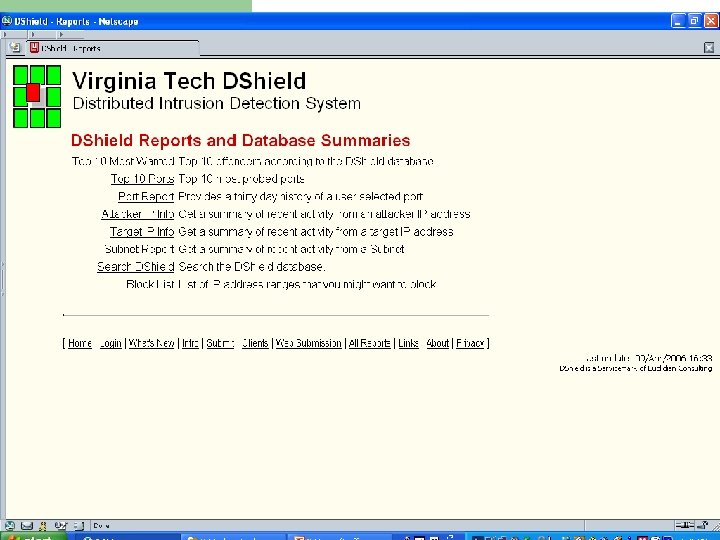Click the 'Done' status bar message

point(101,525)
